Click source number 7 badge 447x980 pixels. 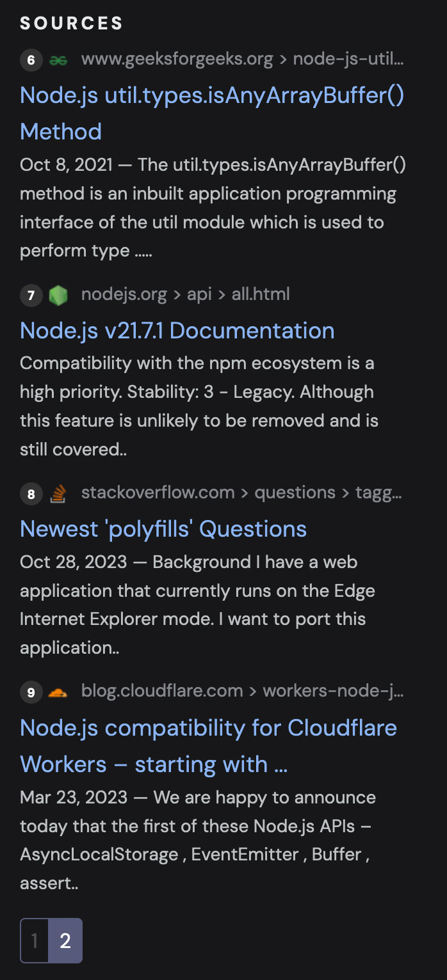click(31, 295)
